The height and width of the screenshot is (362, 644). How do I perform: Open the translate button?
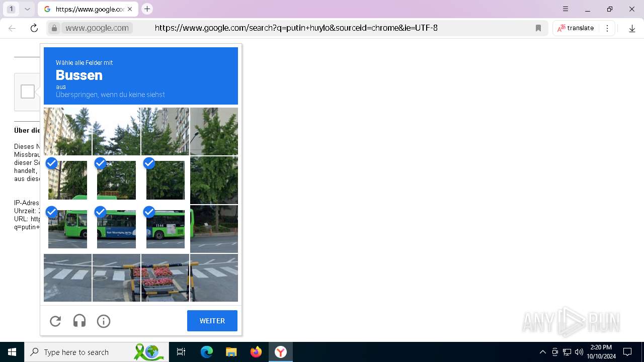576,28
